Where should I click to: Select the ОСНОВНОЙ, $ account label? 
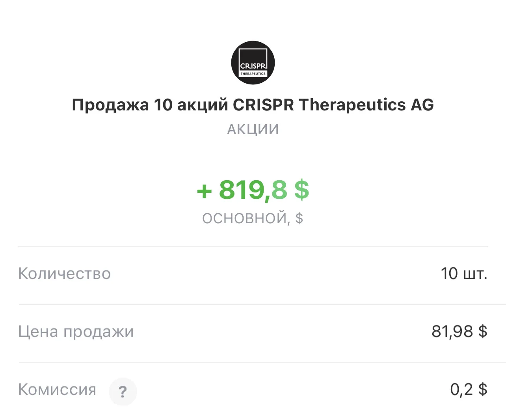(253, 218)
